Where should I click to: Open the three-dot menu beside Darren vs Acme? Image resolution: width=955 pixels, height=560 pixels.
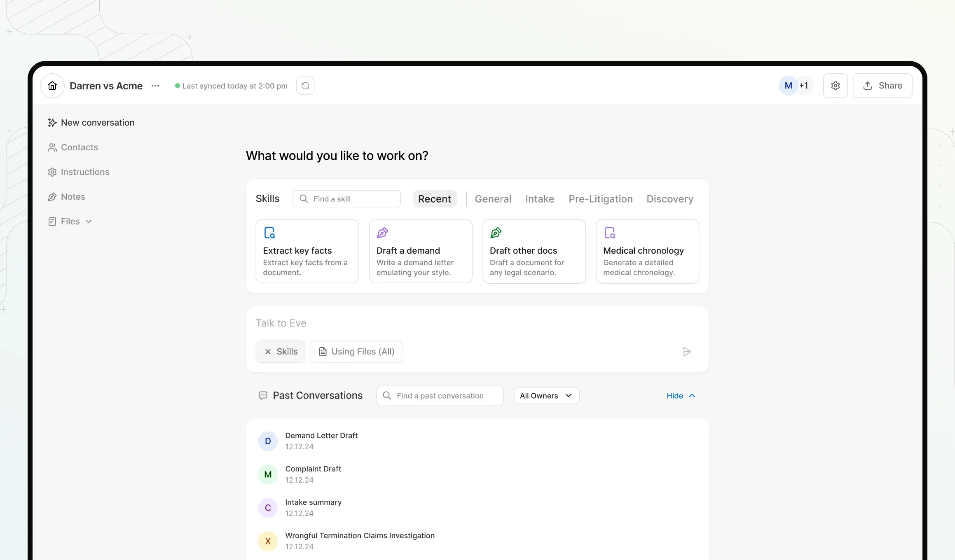pos(155,86)
